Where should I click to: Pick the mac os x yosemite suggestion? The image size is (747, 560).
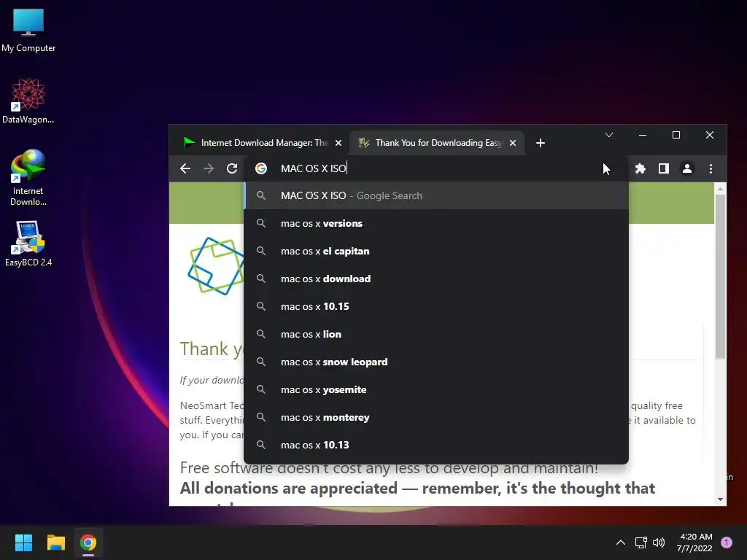[x=436, y=389]
